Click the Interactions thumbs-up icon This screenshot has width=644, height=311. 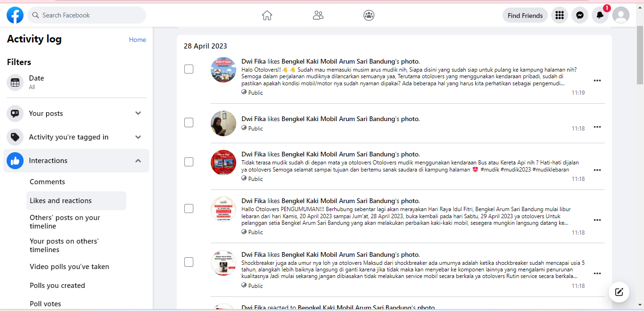pyautogui.click(x=15, y=161)
